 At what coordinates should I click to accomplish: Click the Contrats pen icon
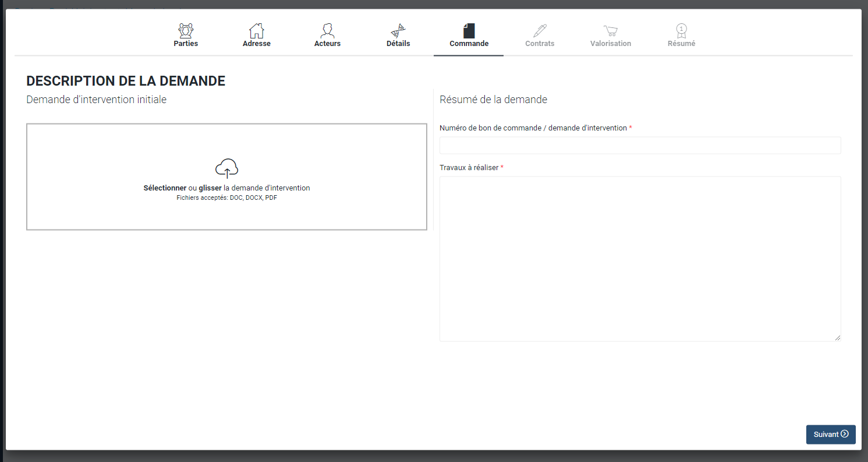[540, 30]
